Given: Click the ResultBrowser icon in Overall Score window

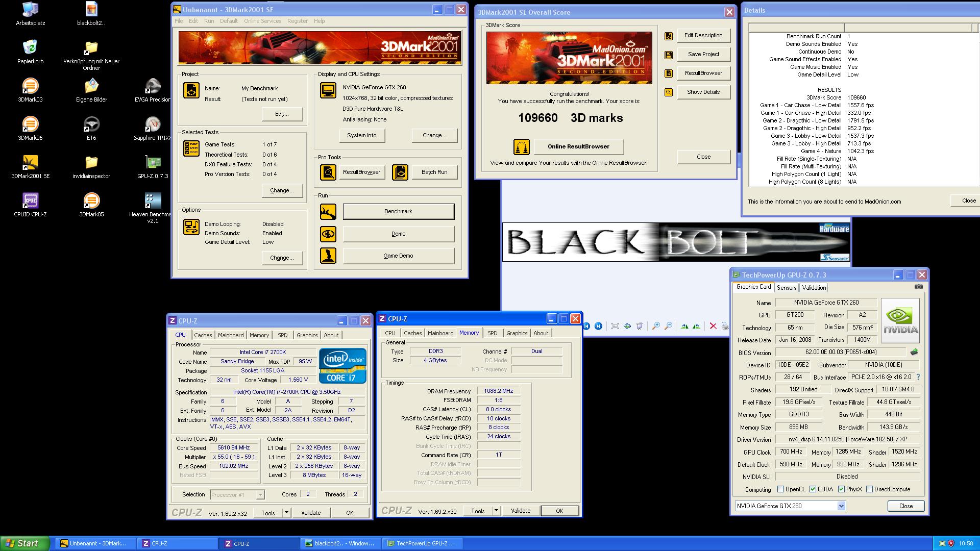Looking at the screenshot, I should tap(669, 73).
